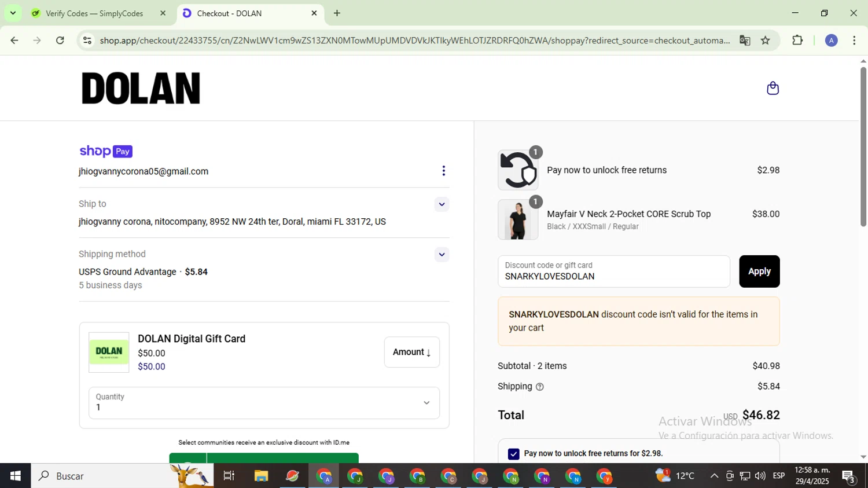
Task: Click the free returns shield icon
Action: [x=518, y=170]
